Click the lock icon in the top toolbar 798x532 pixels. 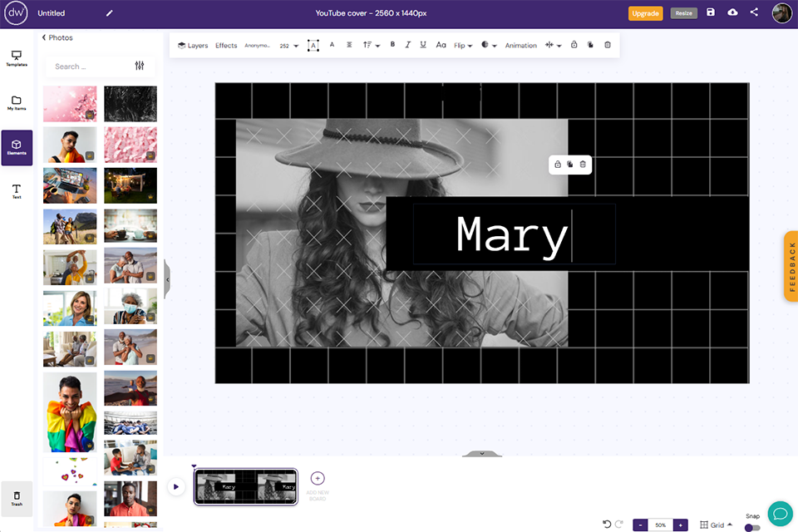574,45
